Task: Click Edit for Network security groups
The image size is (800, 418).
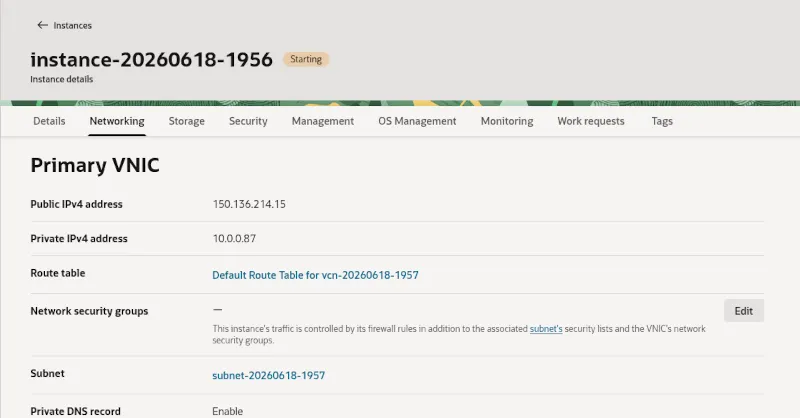Action: pyautogui.click(x=743, y=311)
